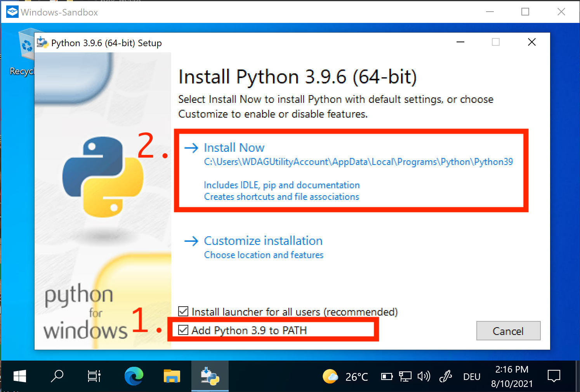
Task: Open File Explorer from taskbar
Action: point(172,376)
